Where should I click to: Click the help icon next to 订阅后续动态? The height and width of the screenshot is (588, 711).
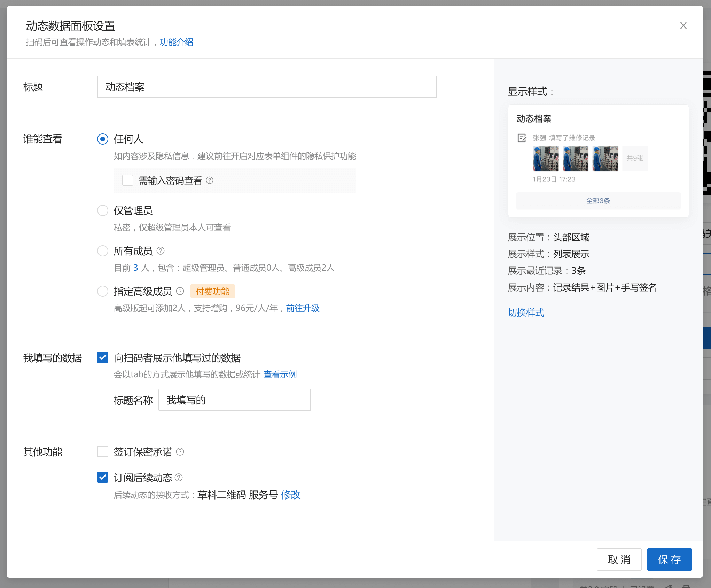click(179, 478)
